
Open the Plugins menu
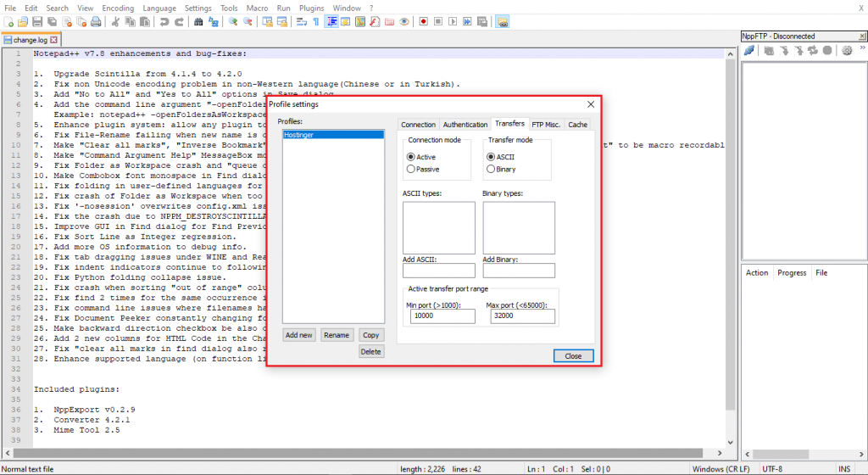312,8
